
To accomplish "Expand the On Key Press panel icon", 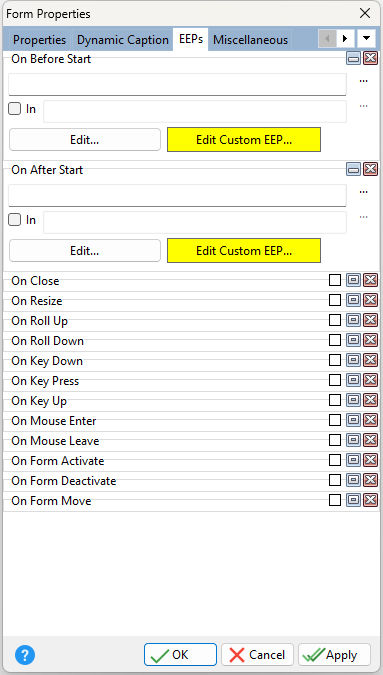I will point(354,381).
